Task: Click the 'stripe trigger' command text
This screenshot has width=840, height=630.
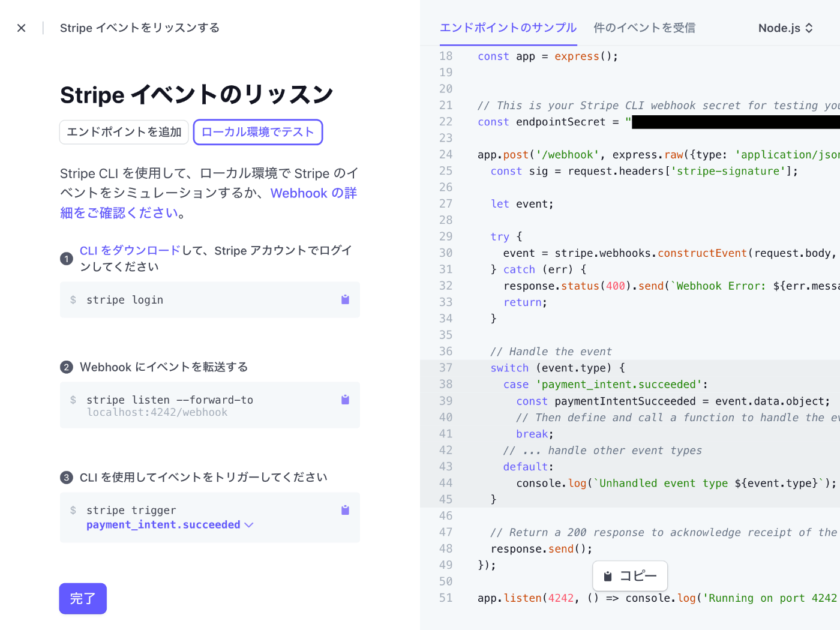Action: point(131,511)
